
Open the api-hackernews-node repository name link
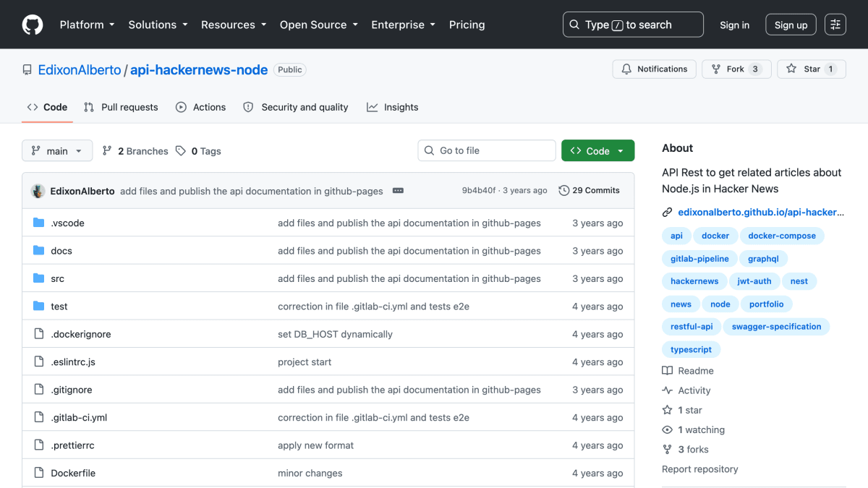tap(199, 70)
